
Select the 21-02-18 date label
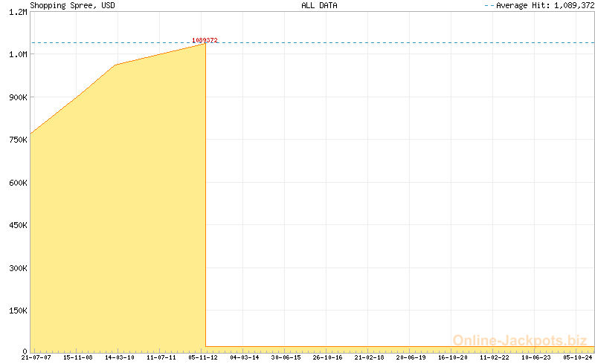[370, 357]
